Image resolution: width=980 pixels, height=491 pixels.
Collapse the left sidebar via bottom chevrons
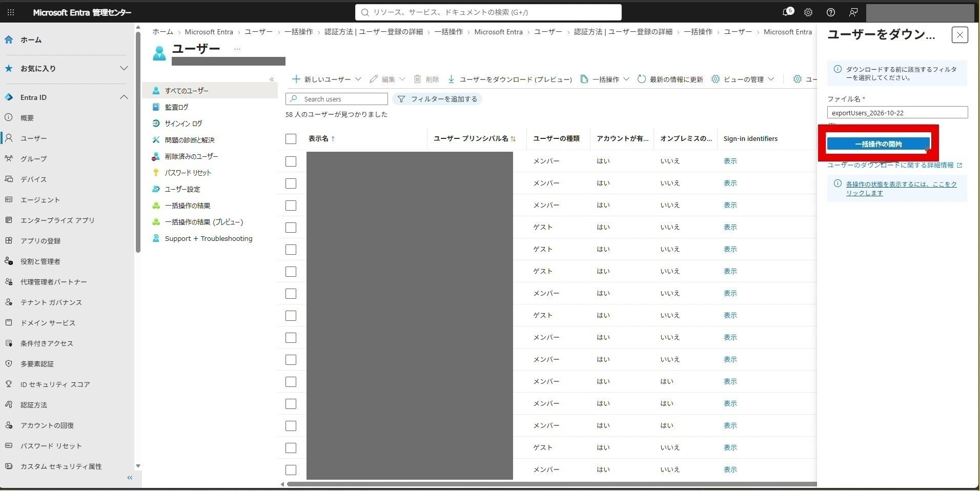(x=130, y=478)
